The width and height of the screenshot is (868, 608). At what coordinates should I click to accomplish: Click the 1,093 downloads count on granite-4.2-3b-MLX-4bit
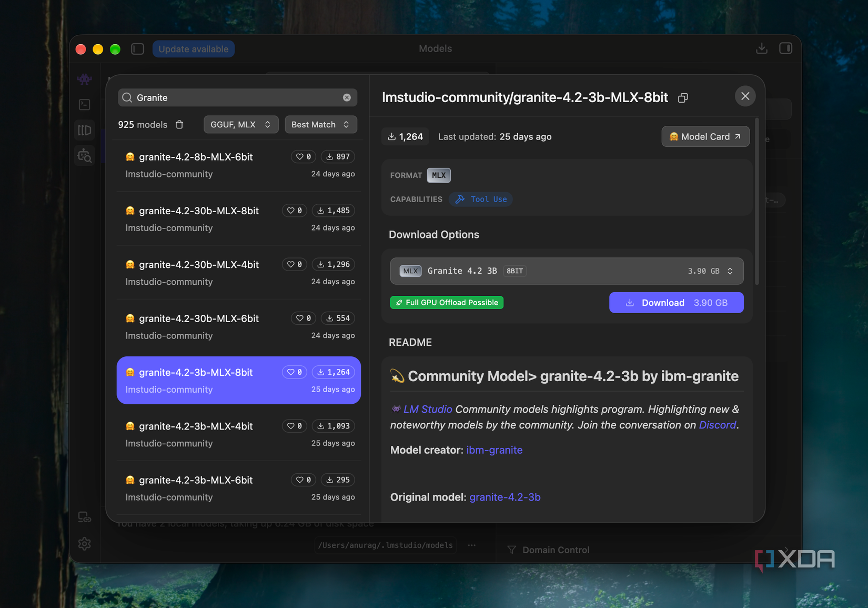[334, 426]
